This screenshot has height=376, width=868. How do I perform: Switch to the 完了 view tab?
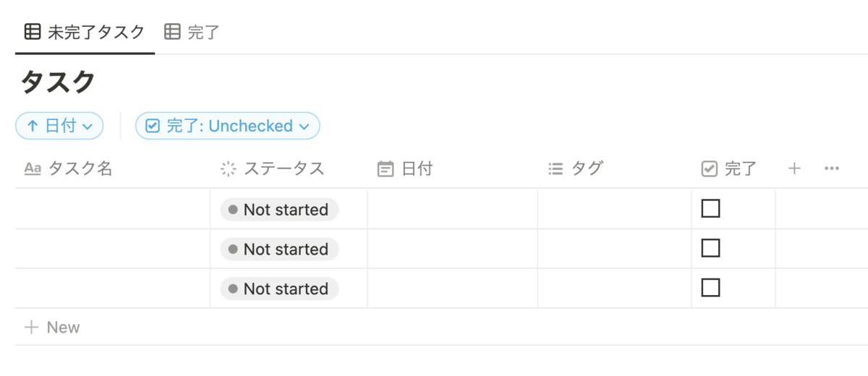click(193, 32)
